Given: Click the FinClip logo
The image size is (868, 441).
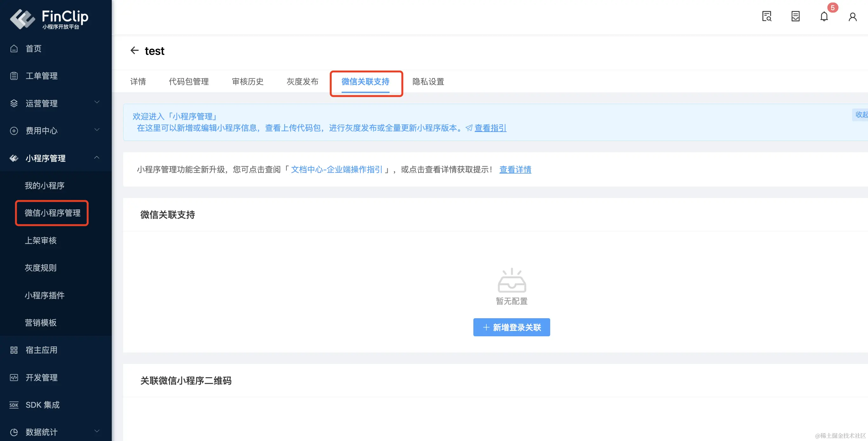Looking at the screenshot, I should point(49,18).
